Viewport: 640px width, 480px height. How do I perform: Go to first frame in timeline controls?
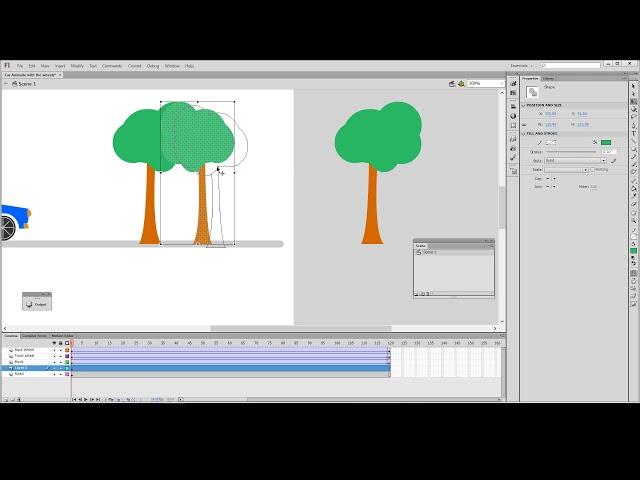pos(74,400)
